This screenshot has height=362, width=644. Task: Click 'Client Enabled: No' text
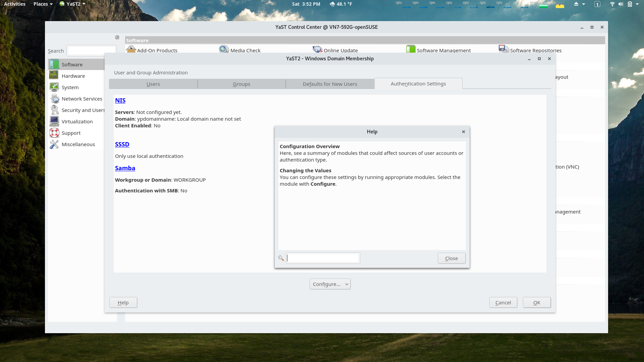point(138,125)
